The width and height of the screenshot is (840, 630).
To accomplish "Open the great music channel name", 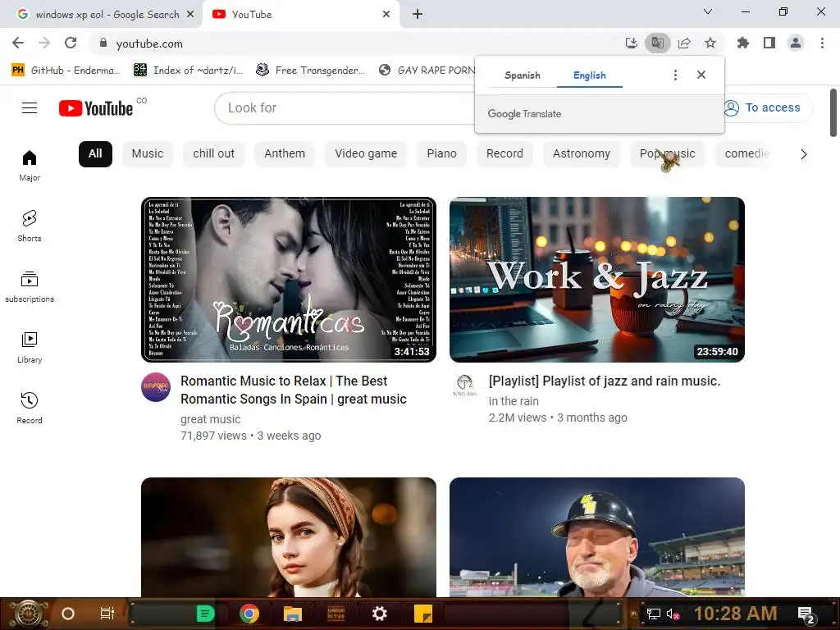I will (211, 419).
